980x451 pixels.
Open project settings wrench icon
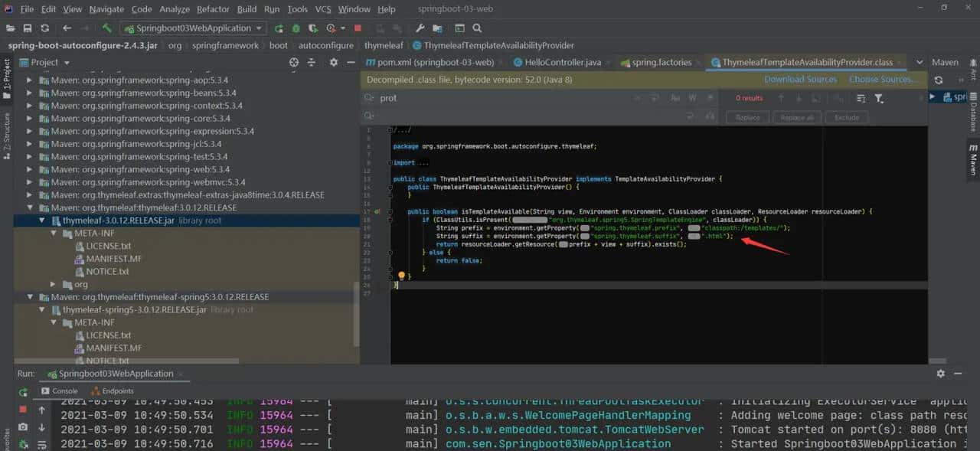[420, 28]
